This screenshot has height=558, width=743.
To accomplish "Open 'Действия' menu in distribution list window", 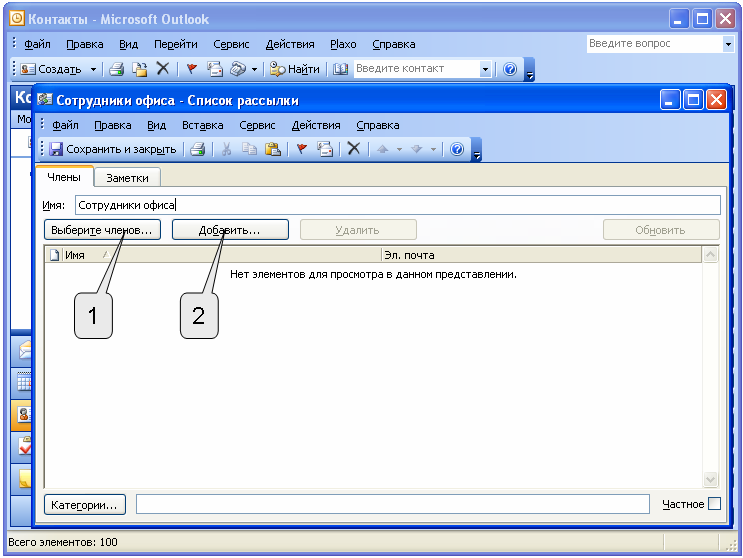I will click(316, 126).
